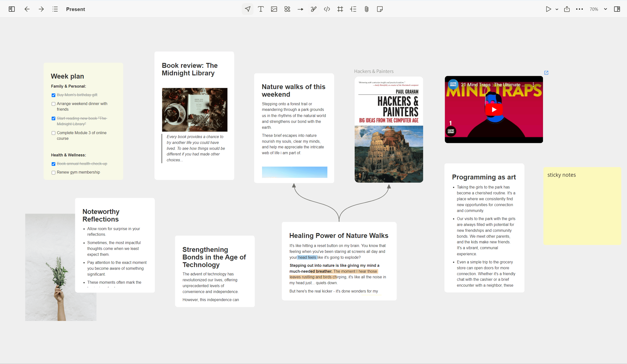Select the Text tool
627x364 pixels.
point(261,9)
